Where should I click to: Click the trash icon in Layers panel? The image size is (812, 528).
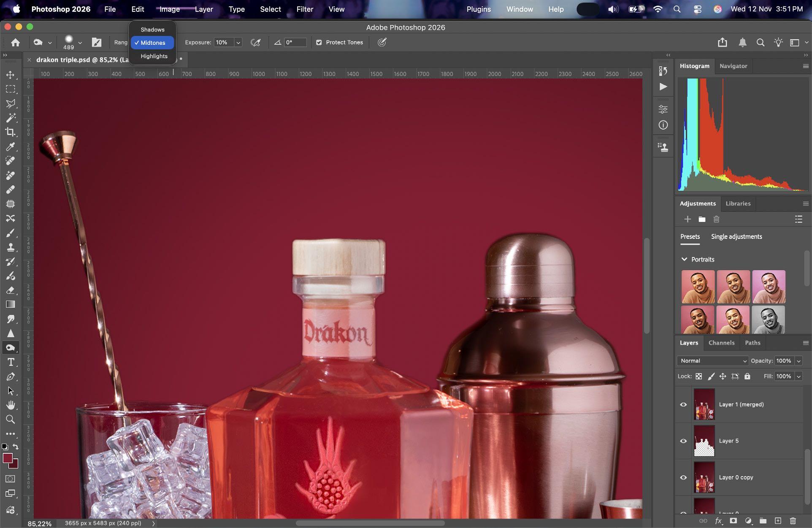[x=793, y=521]
